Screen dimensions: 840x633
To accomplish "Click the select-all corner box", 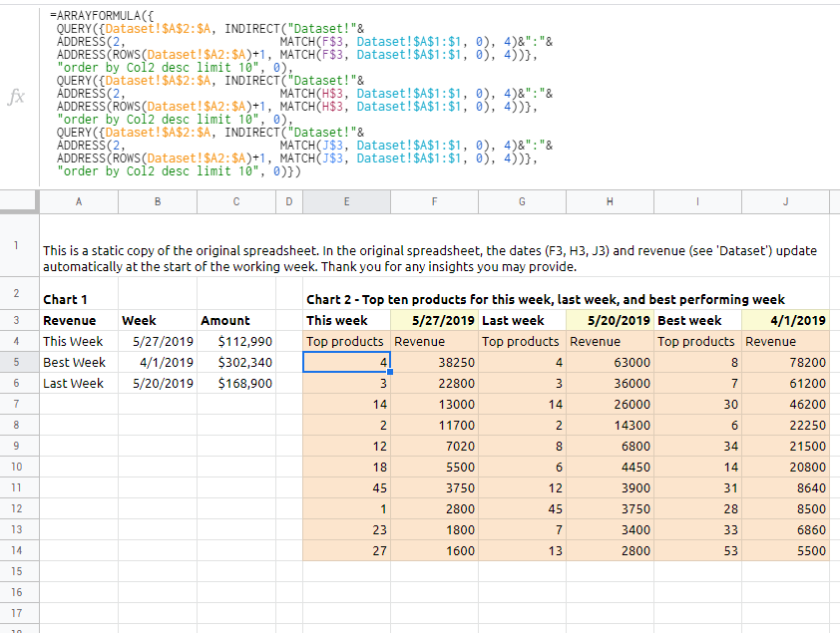I will 19,201.
